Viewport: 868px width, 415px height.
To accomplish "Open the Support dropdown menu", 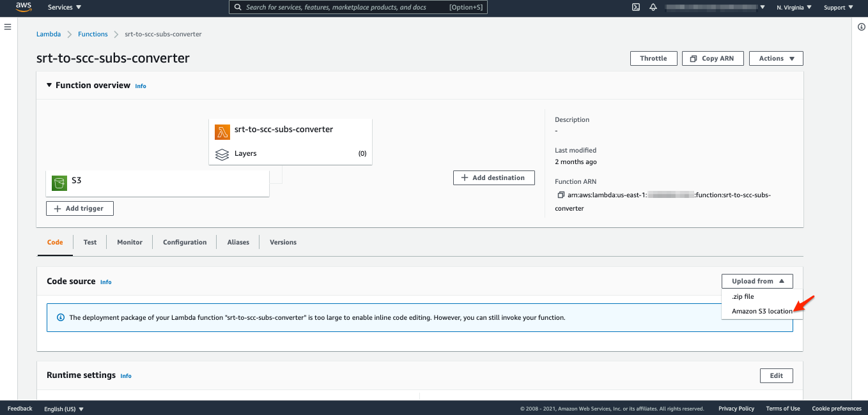I will click(x=839, y=8).
